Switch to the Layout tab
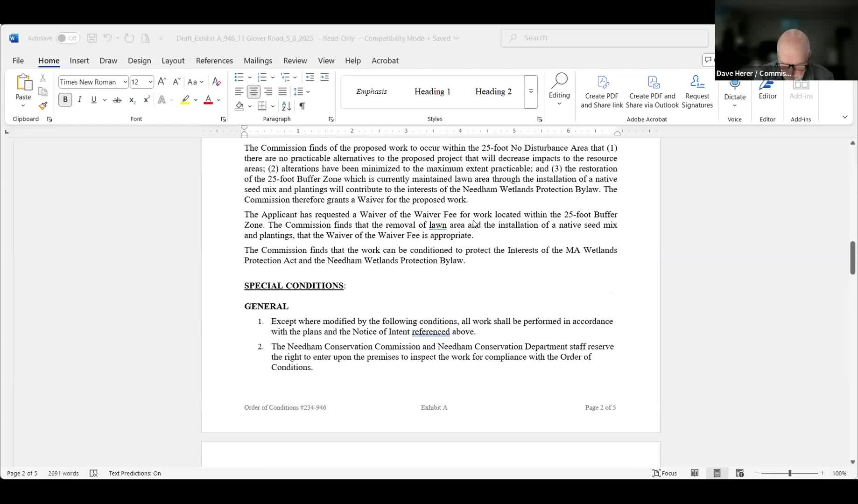The image size is (858, 504). [x=173, y=61]
